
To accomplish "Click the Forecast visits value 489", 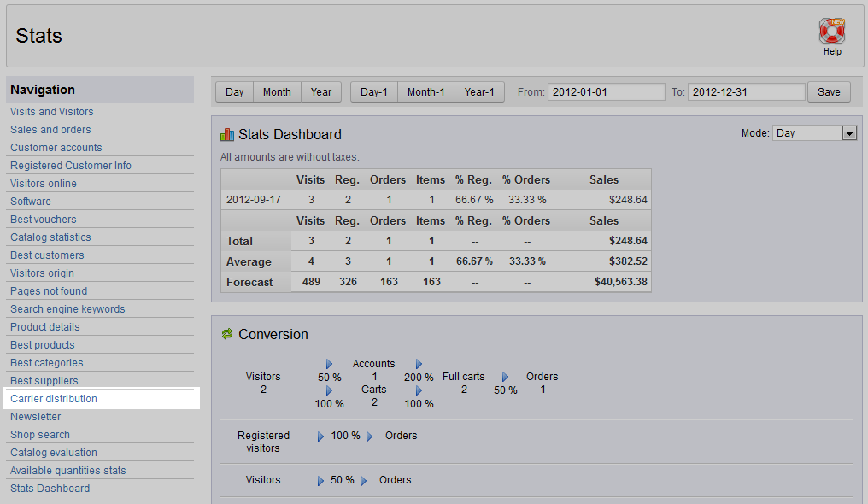I will point(311,282).
